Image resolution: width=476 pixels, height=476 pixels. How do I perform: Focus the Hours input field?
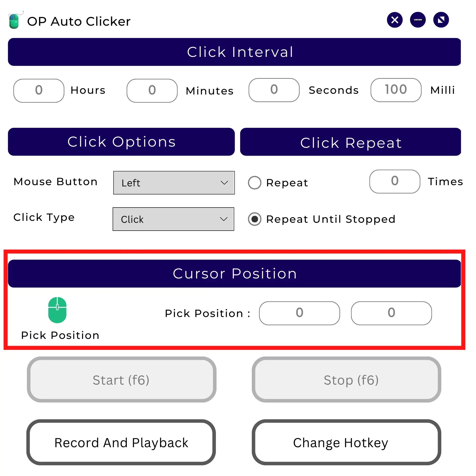tap(39, 90)
